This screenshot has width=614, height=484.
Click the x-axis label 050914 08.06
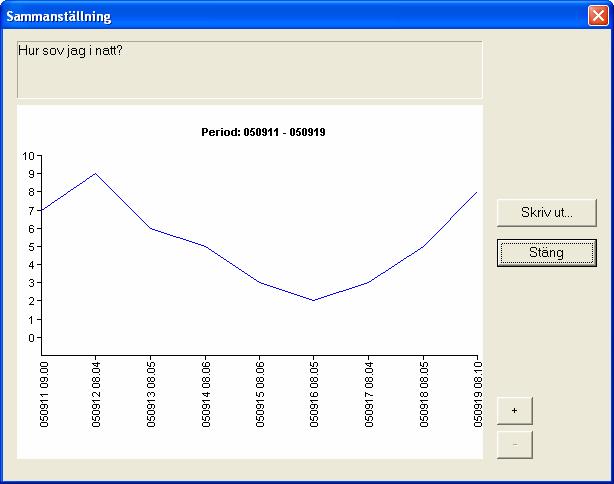pos(206,394)
